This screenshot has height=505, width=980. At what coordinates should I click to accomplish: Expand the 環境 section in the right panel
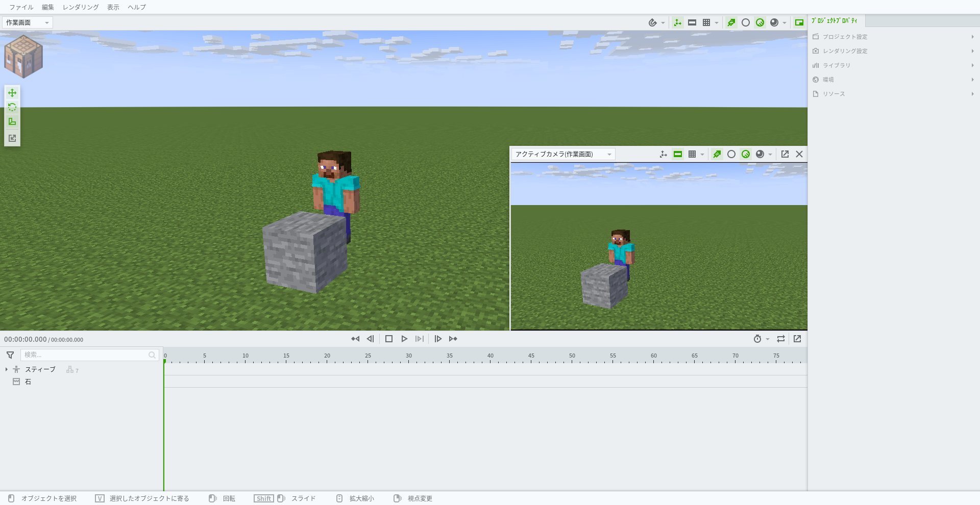click(829, 80)
